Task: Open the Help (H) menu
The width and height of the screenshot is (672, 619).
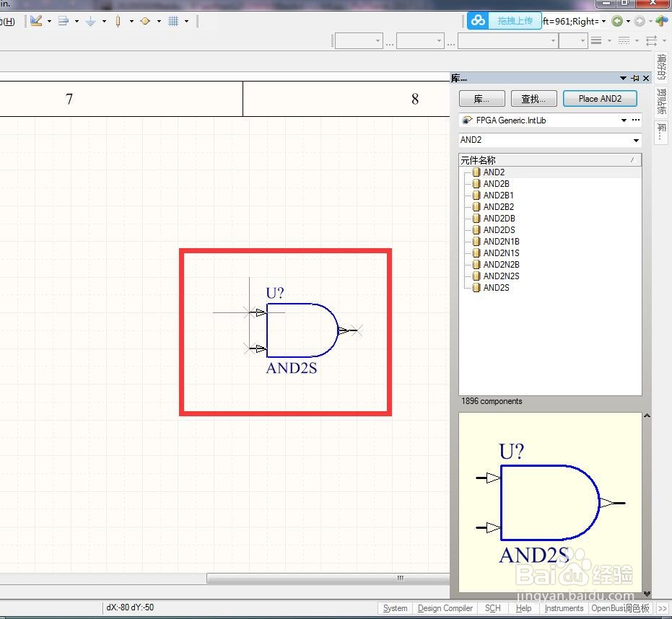Action: (7, 22)
